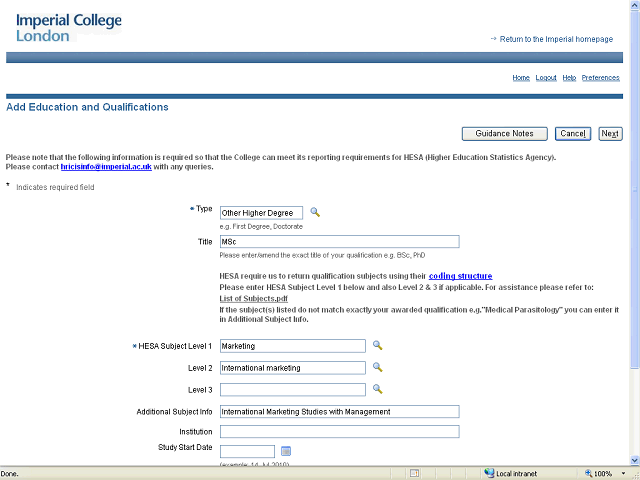Viewport: 640px width, 480px height.
Task: Click the hricisinfo@imperial.ac.uk email link
Action: [106, 167]
